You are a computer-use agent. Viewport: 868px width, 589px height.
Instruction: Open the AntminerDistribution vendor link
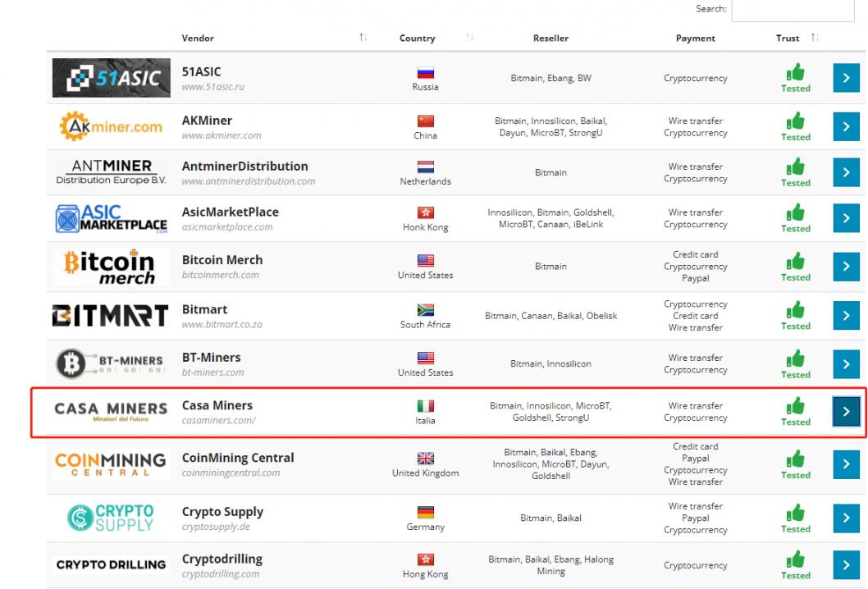pyautogui.click(x=244, y=167)
